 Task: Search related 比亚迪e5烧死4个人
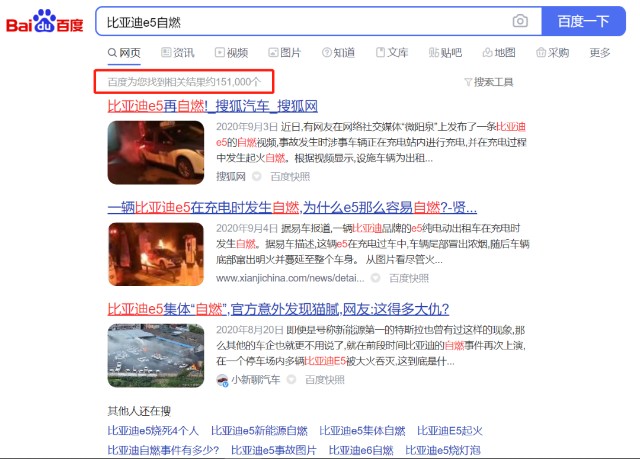coord(153,431)
